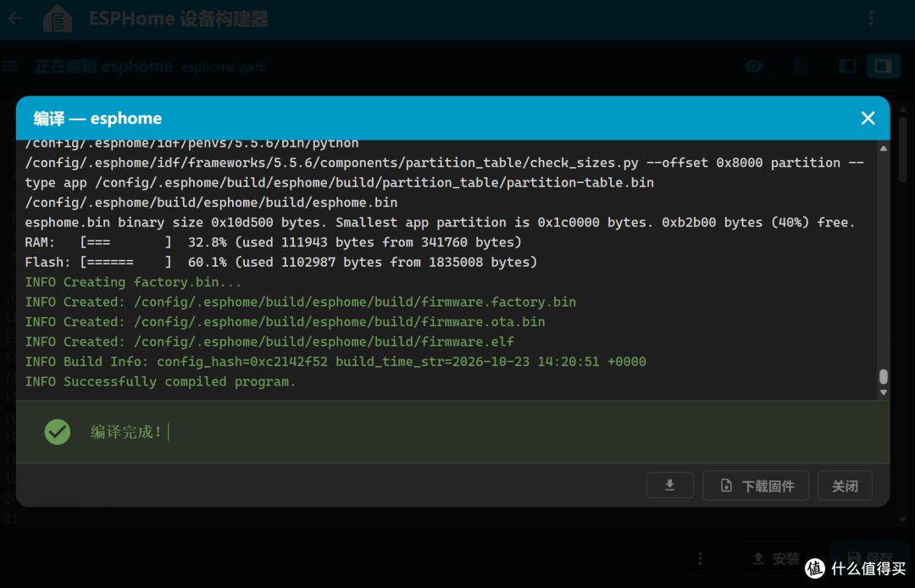Switch to the left-panel layout icon
Screen dimensions: 915x588
pyautogui.click(x=847, y=66)
